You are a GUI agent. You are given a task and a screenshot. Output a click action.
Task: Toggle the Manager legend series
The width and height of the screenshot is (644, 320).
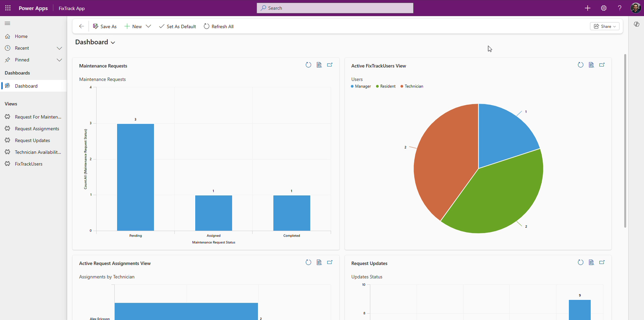361,86
